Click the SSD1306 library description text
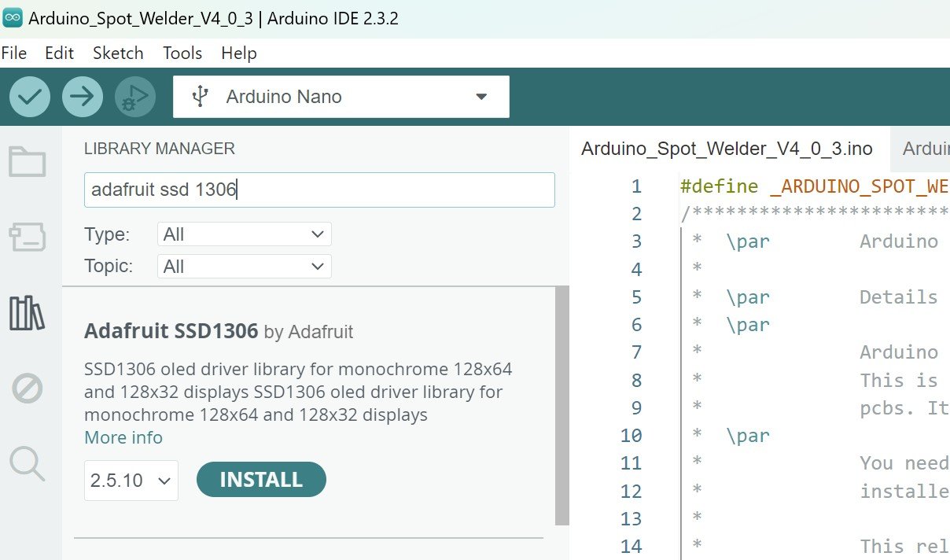The image size is (950, 560). (298, 392)
